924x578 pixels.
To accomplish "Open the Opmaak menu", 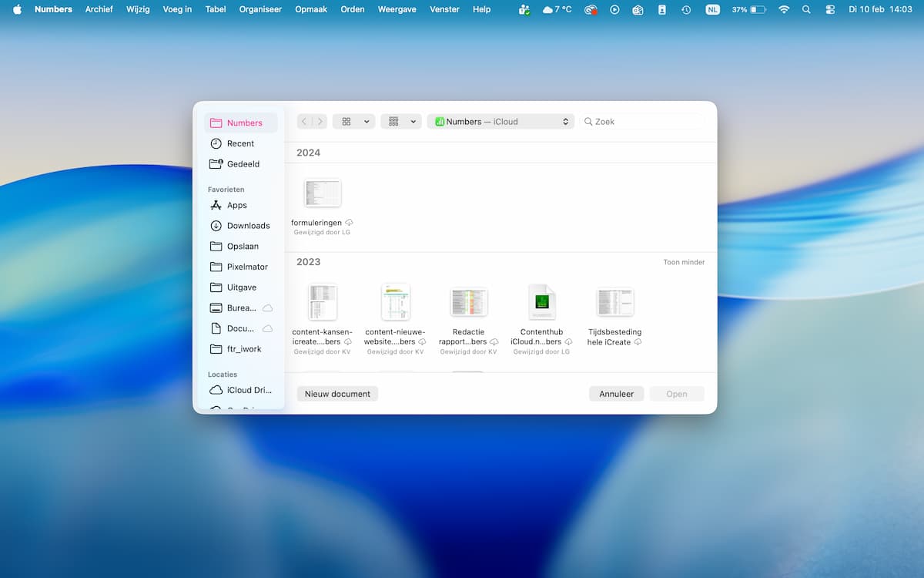I will [311, 9].
